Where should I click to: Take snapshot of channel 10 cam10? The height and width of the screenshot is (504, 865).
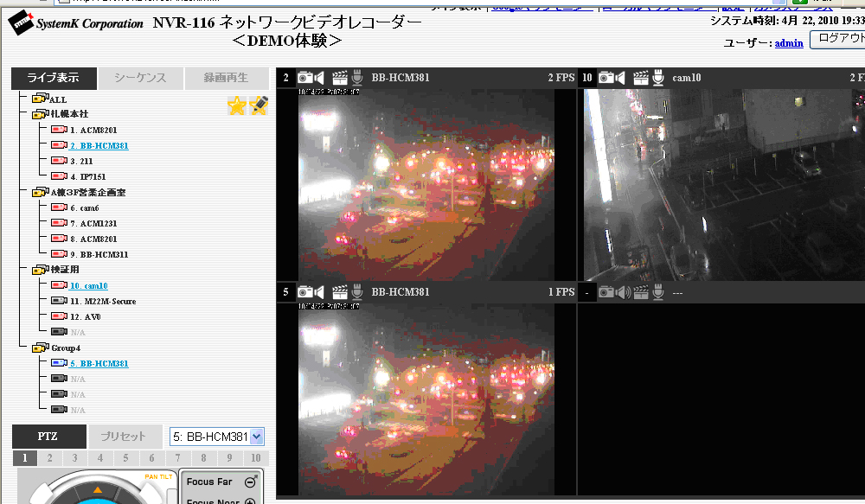pos(606,78)
